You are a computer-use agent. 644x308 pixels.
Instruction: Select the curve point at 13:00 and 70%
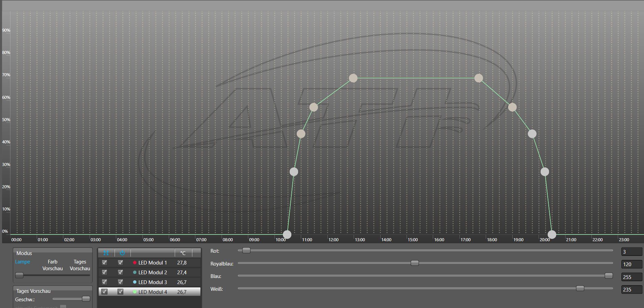point(353,78)
